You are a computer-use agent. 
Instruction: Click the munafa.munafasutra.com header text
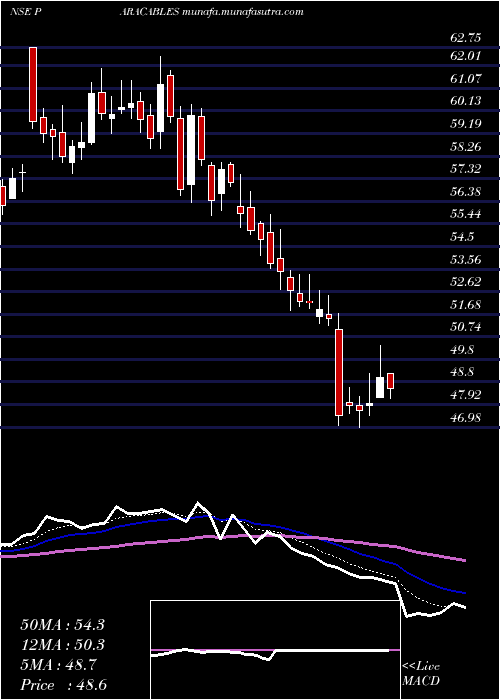(x=242, y=12)
